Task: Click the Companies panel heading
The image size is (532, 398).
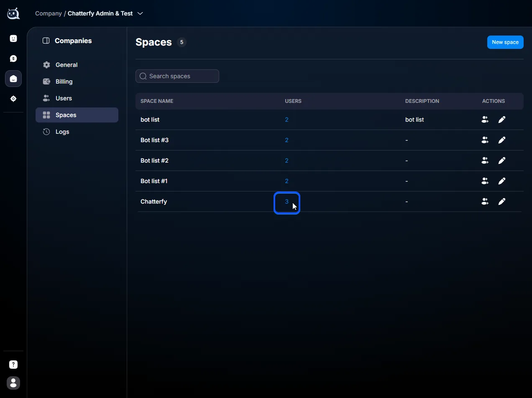Action: (x=73, y=41)
